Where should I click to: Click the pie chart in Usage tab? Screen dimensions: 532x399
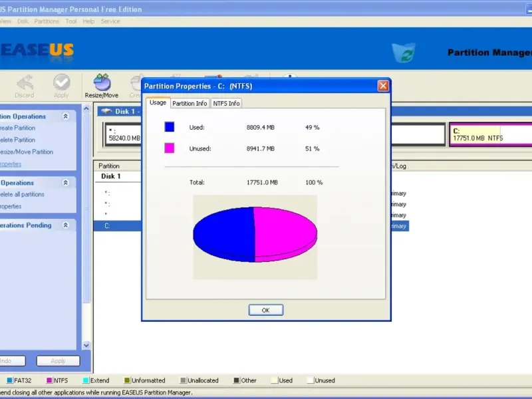(255, 234)
